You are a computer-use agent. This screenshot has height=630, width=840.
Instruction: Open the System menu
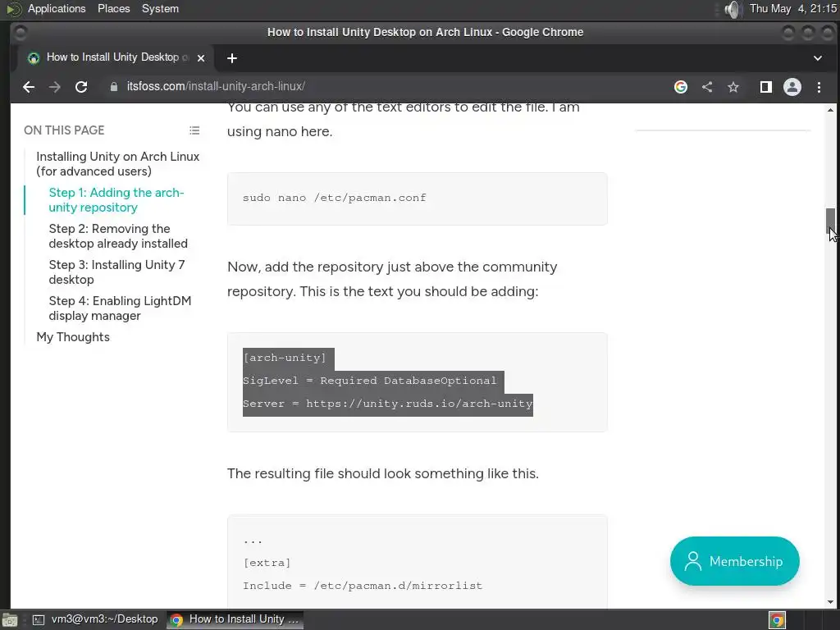tap(160, 8)
